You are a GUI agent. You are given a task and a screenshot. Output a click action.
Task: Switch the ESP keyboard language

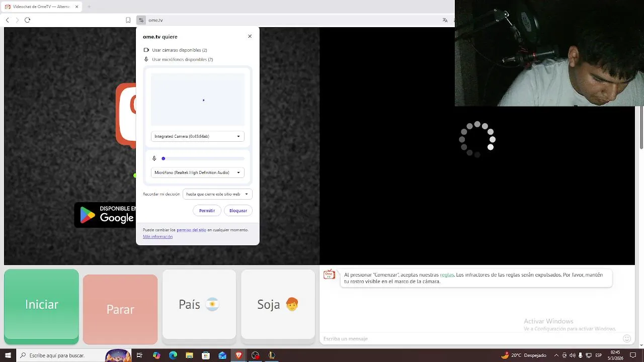(x=599, y=355)
